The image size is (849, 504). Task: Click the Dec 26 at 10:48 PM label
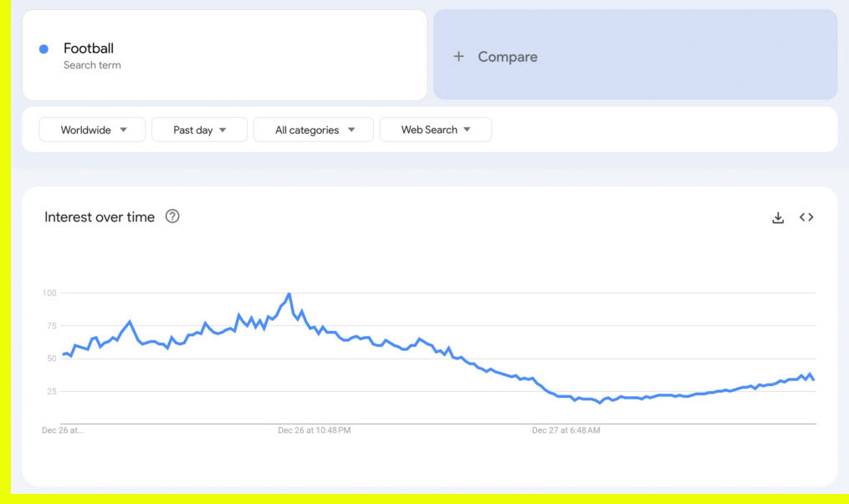[315, 430]
